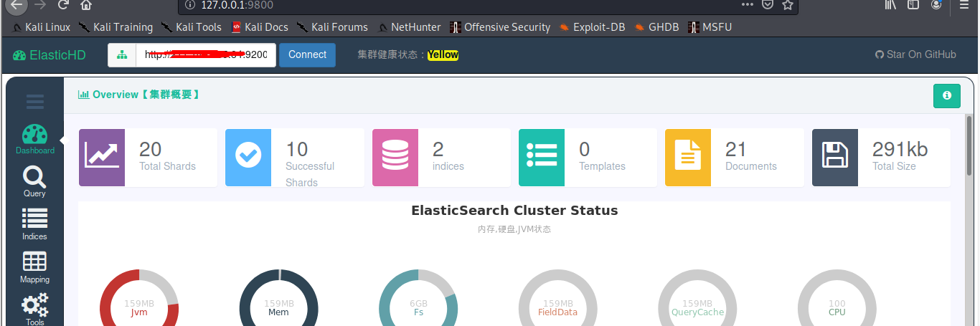The height and width of the screenshot is (326, 980).
Task: Open the browser library icon
Action: pos(890,4)
